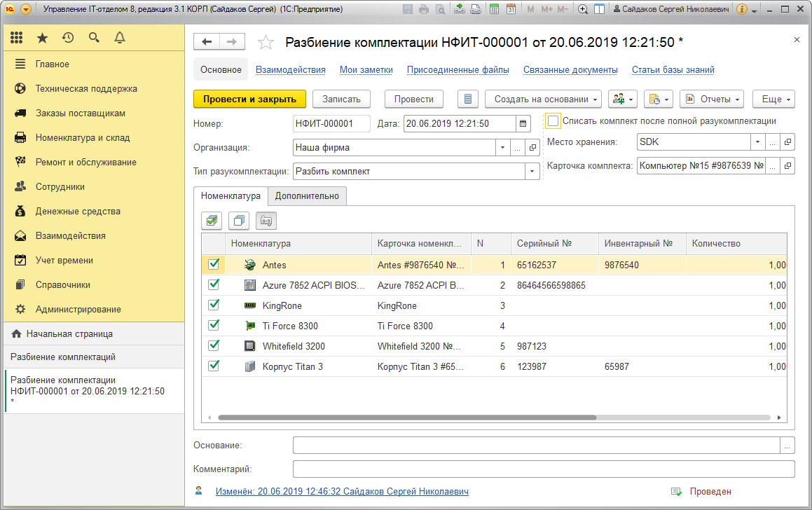Toggle Списать комплект после полной разукомплектации checkbox
The height and width of the screenshot is (510, 812).
pyautogui.click(x=553, y=120)
